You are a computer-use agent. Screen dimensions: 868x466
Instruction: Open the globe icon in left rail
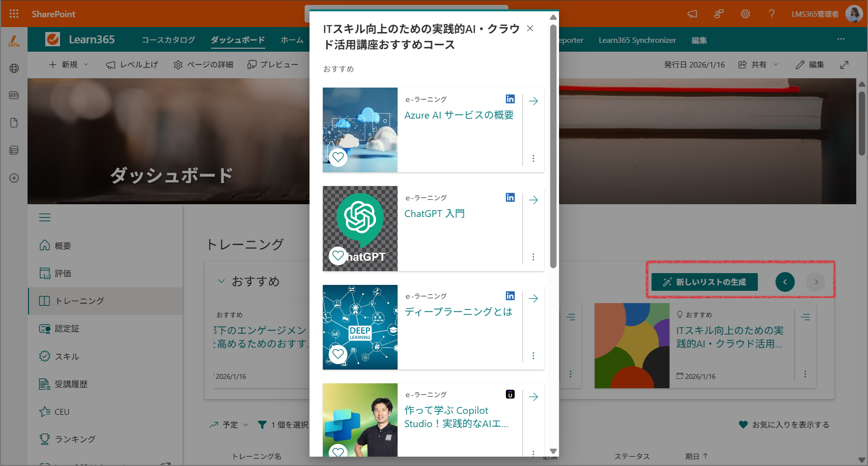click(x=14, y=68)
